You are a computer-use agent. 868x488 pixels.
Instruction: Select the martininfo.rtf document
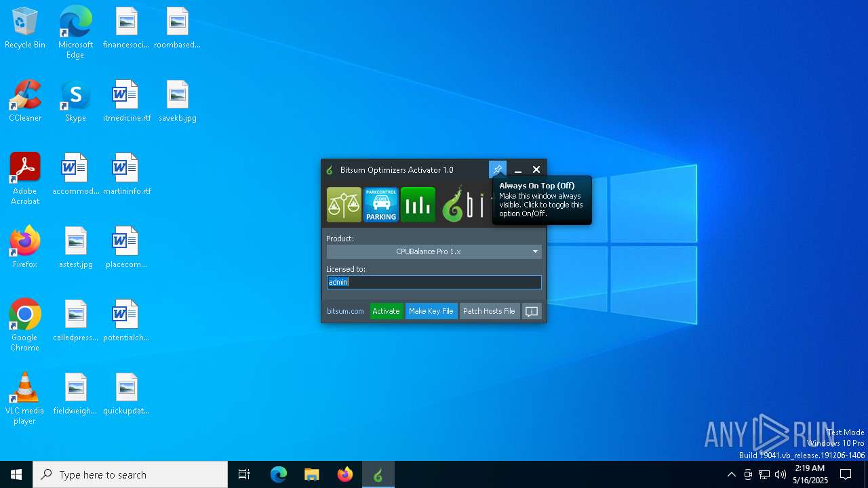126,174
